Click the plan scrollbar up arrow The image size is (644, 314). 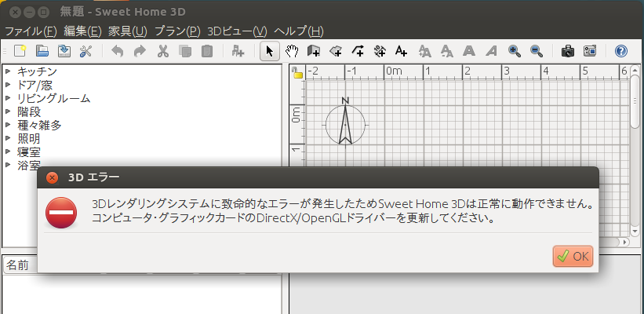click(x=635, y=69)
